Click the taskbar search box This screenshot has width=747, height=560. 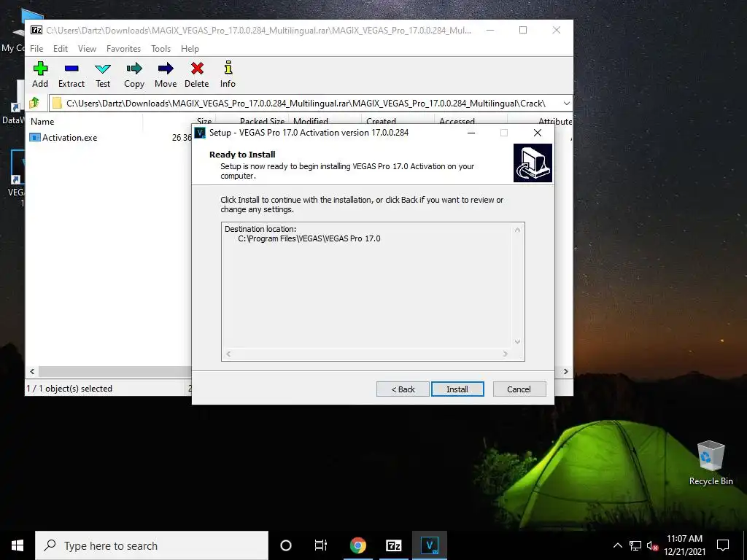click(152, 545)
